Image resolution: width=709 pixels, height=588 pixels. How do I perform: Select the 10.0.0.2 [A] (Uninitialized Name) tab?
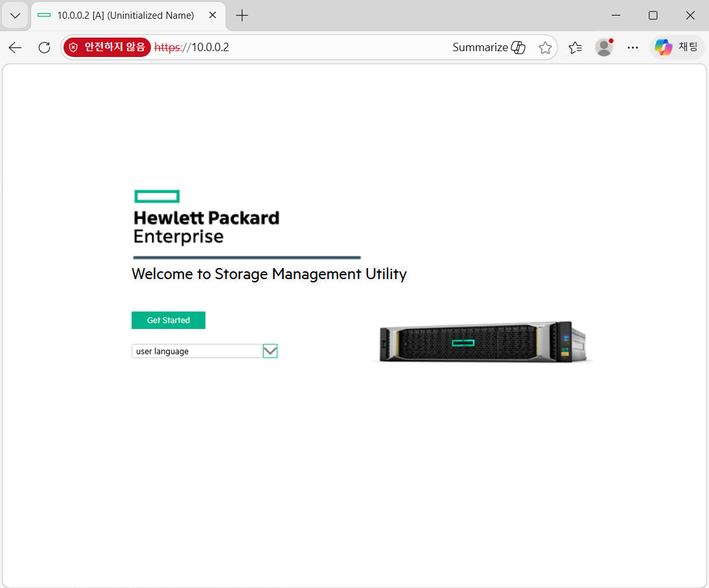click(x=125, y=16)
